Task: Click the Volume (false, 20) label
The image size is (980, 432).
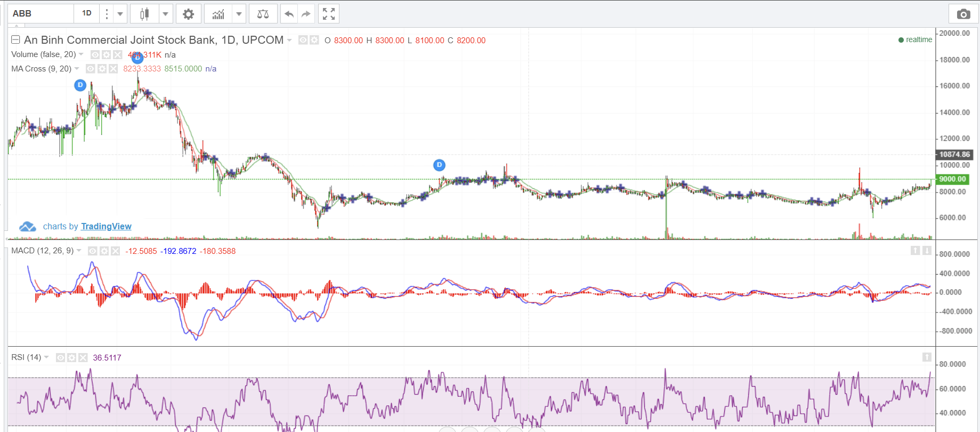Action: [x=44, y=54]
